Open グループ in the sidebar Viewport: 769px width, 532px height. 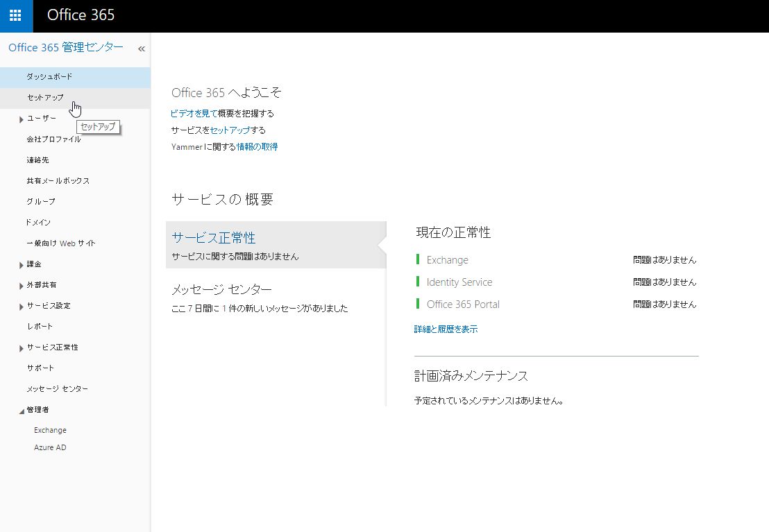coord(41,202)
